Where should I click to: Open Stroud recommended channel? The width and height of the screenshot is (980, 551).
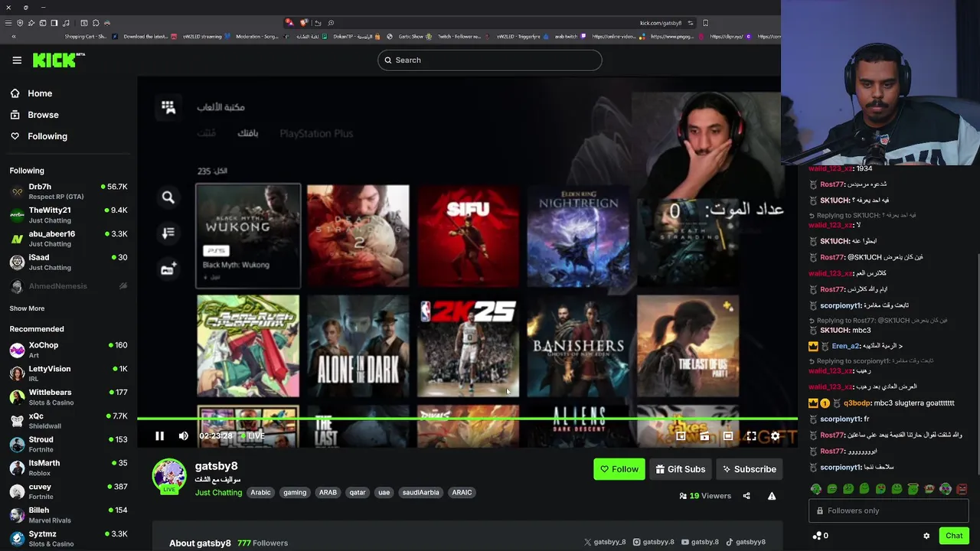(x=68, y=445)
